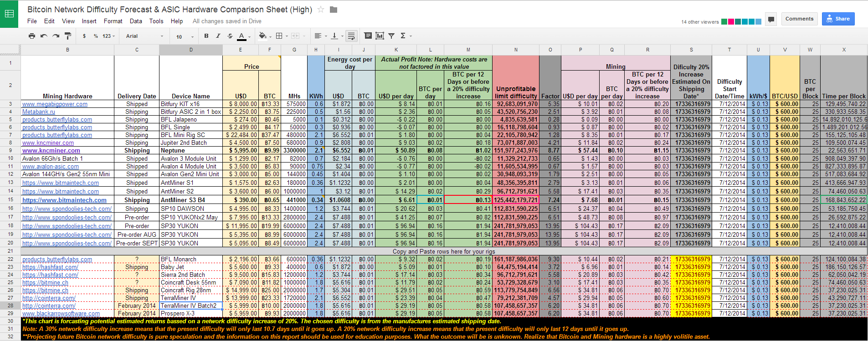Insert a chart
The height and width of the screenshot is (341, 868).
tap(380, 36)
